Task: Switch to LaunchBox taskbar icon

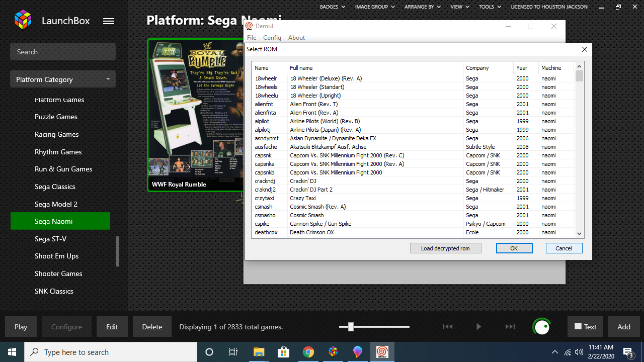Action: click(x=333, y=352)
